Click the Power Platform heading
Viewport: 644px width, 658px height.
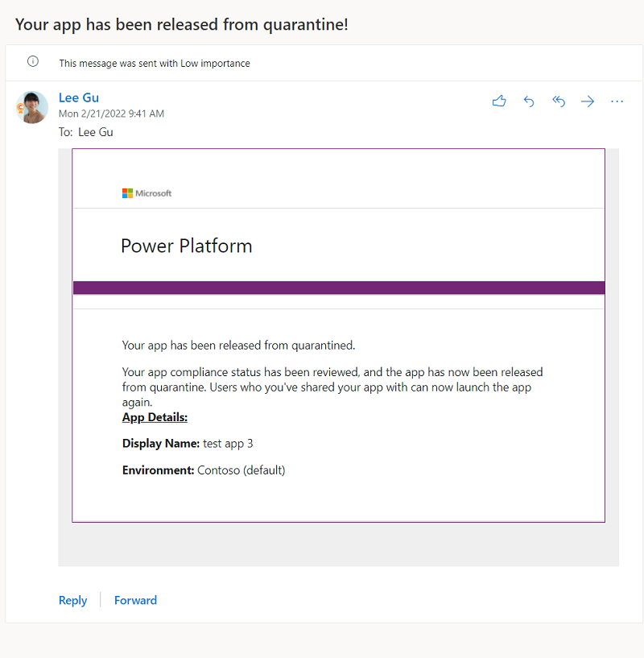186,246
